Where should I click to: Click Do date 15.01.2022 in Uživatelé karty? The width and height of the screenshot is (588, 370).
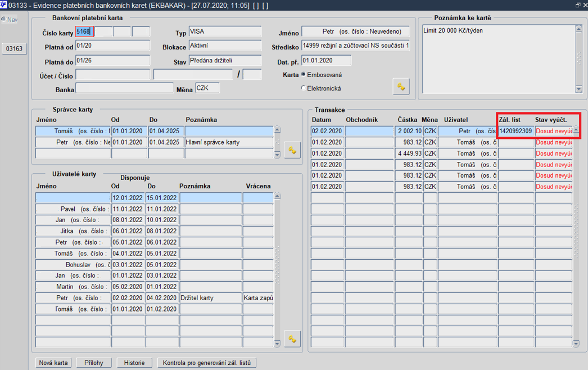tap(162, 198)
